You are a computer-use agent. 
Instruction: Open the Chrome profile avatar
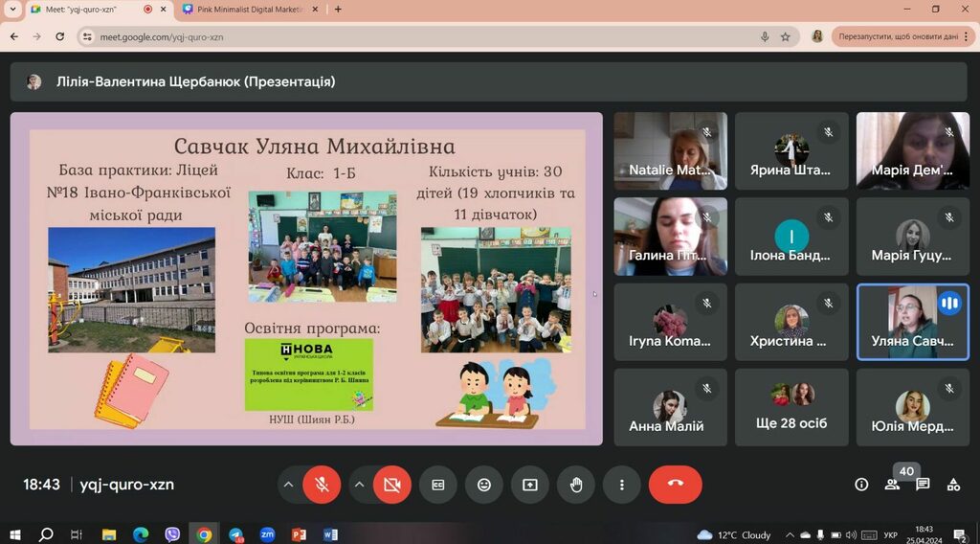click(x=817, y=37)
